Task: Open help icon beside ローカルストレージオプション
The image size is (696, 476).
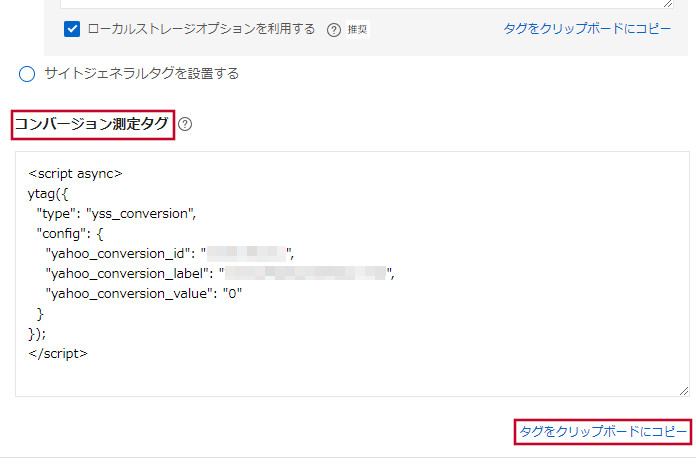Action: (333, 30)
